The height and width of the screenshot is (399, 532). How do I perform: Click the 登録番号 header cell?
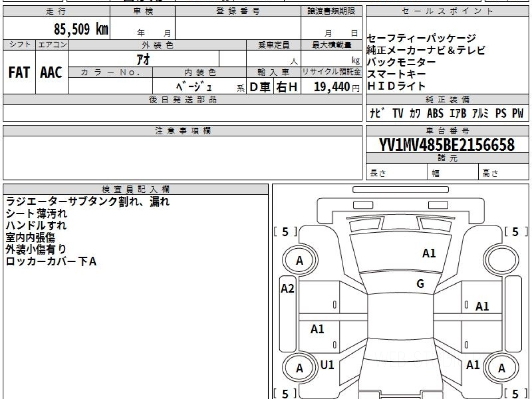(238, 12)
